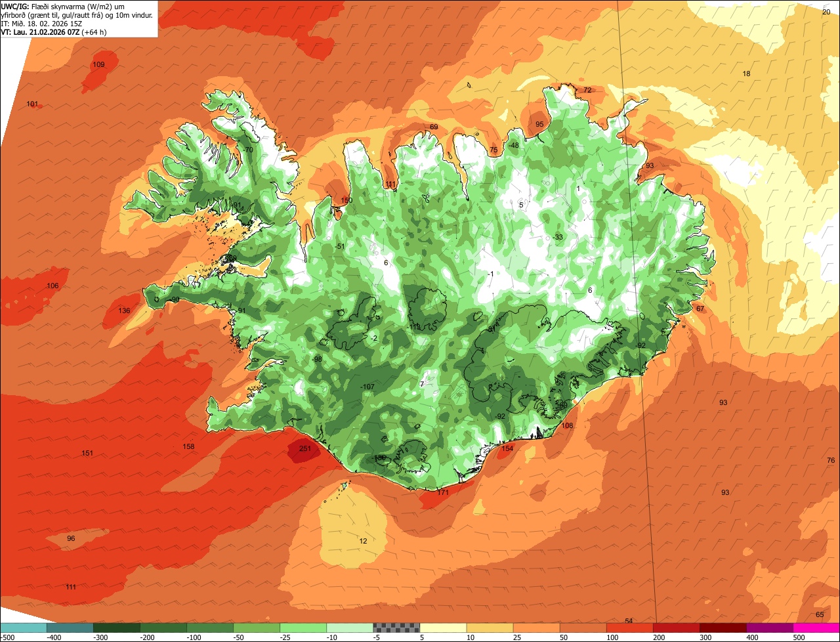
Task: Click the valid time 'VT: Lau. 21.02.2026 07Z (+64 h)'
Action: pos(54,32)
